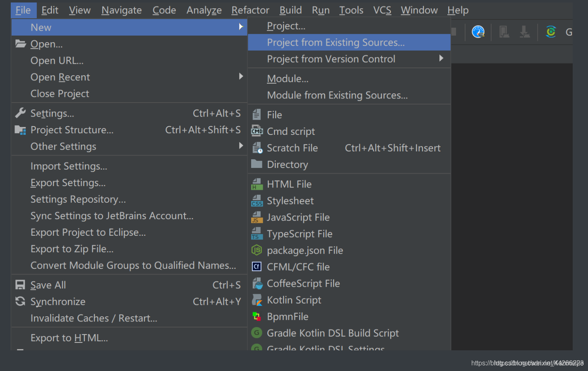Select Export to HTML...
The width and height of the screenshot is (588, 371).
tap(129, 338)
